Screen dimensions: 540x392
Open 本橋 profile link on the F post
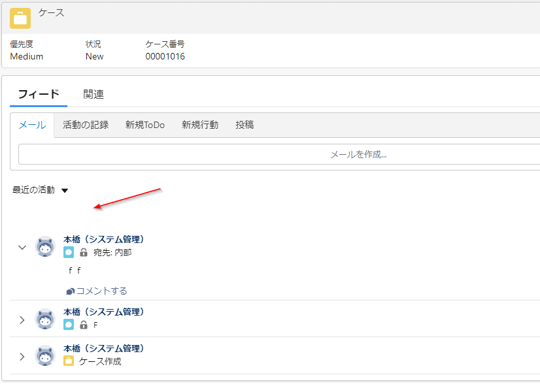point(103,312)
